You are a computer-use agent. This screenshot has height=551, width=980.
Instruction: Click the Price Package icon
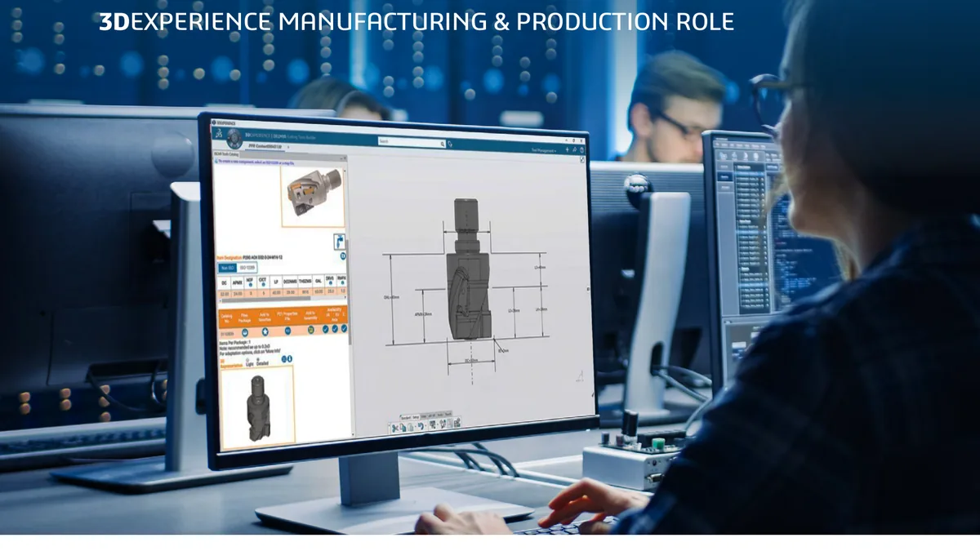point(245,332)
